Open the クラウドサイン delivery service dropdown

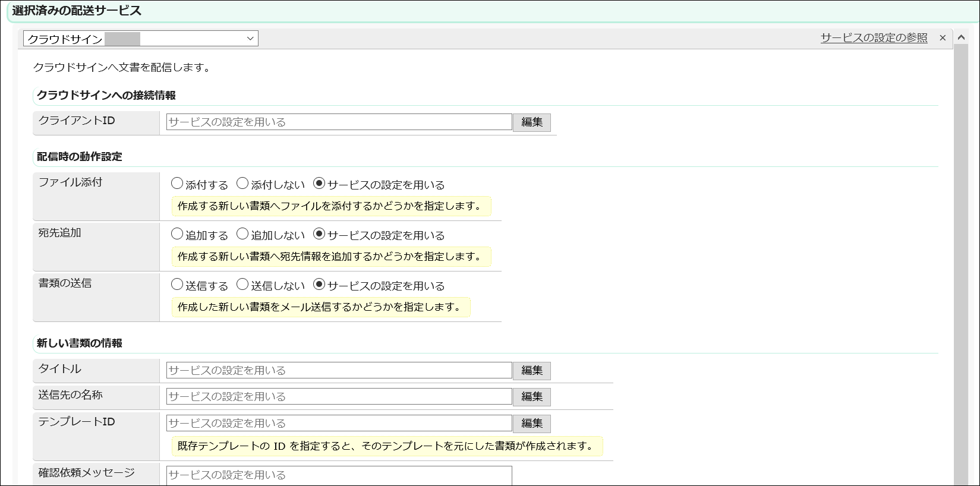(x=141, y=39)
